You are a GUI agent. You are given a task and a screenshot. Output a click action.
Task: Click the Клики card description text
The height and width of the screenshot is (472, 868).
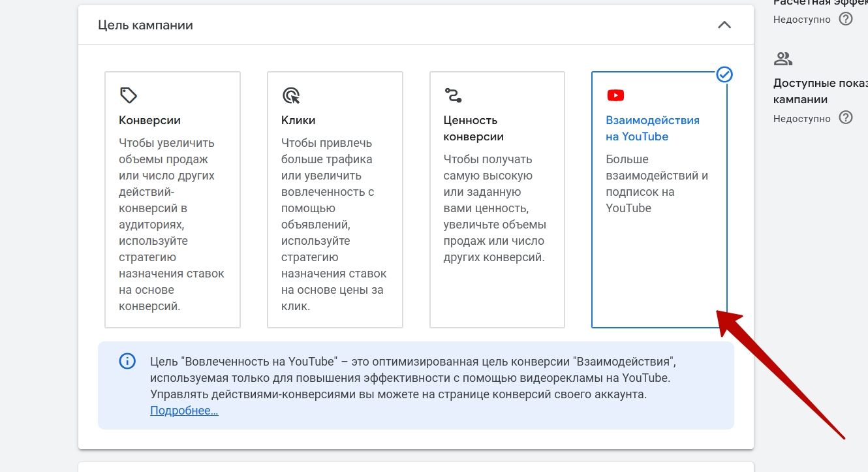333,225
